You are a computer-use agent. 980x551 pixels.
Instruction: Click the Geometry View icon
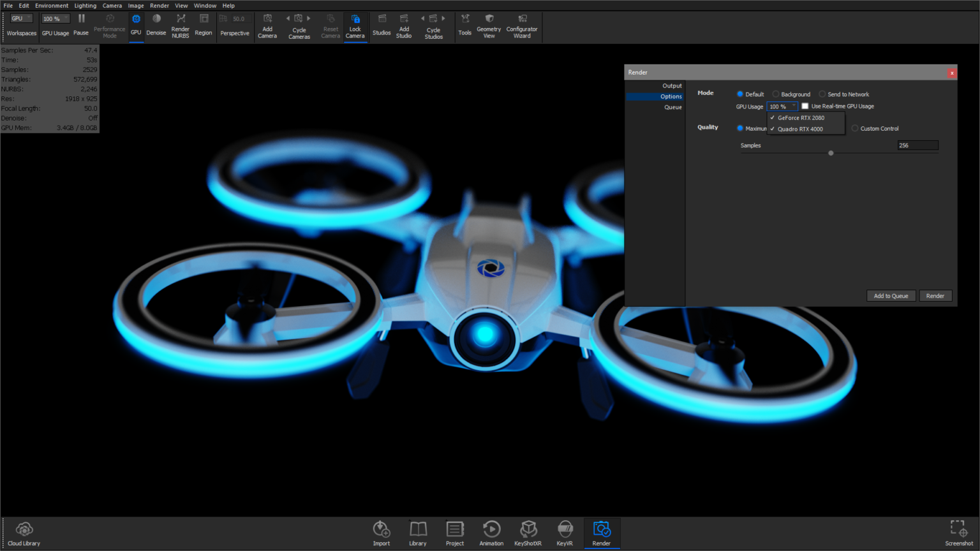489,27
